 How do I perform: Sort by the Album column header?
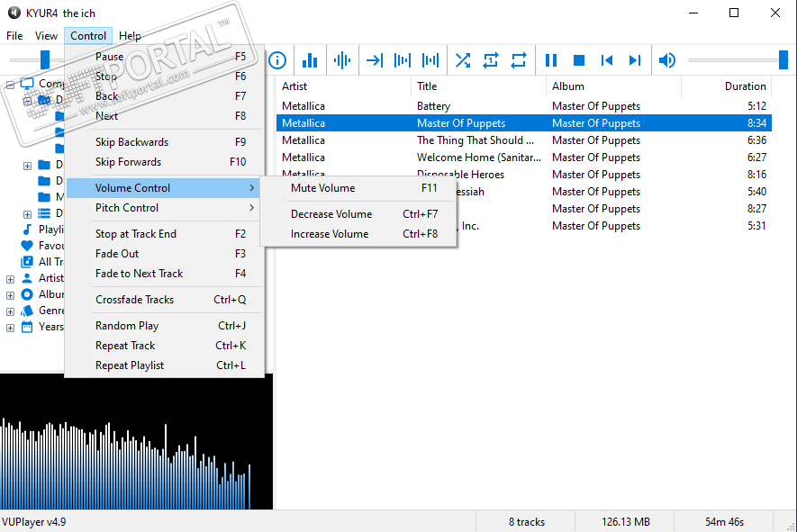pyautogui.click(x=613, y=86)
